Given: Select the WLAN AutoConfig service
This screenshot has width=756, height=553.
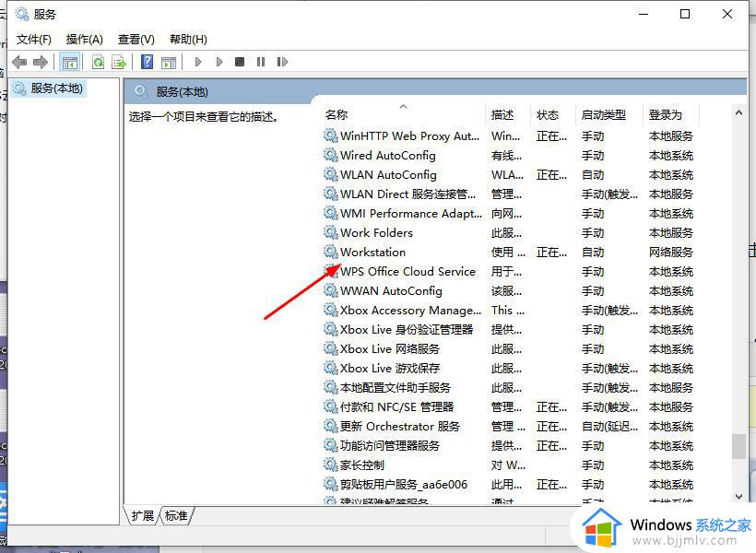Looking at the screenshot, I should [x=508, y=174].
